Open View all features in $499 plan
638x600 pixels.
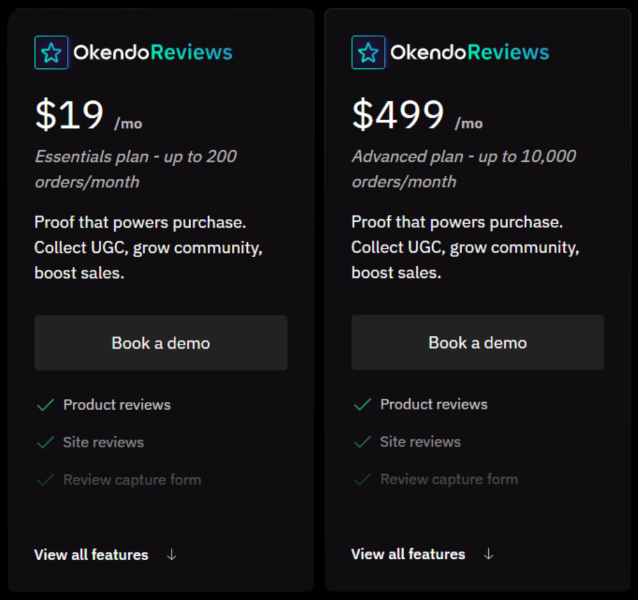click(x=408, y=554)
